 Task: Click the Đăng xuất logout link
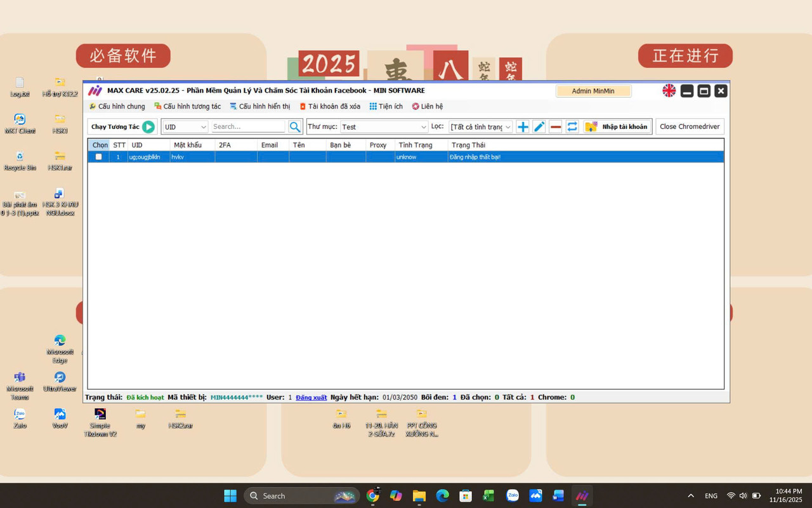pyautogui.click(x=311, y=398)
